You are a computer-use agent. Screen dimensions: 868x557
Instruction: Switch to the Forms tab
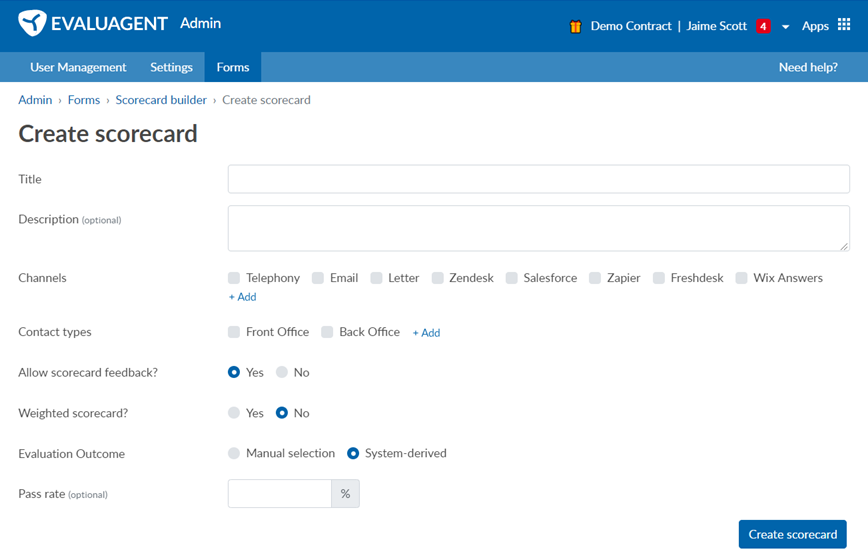coord(232,67)
